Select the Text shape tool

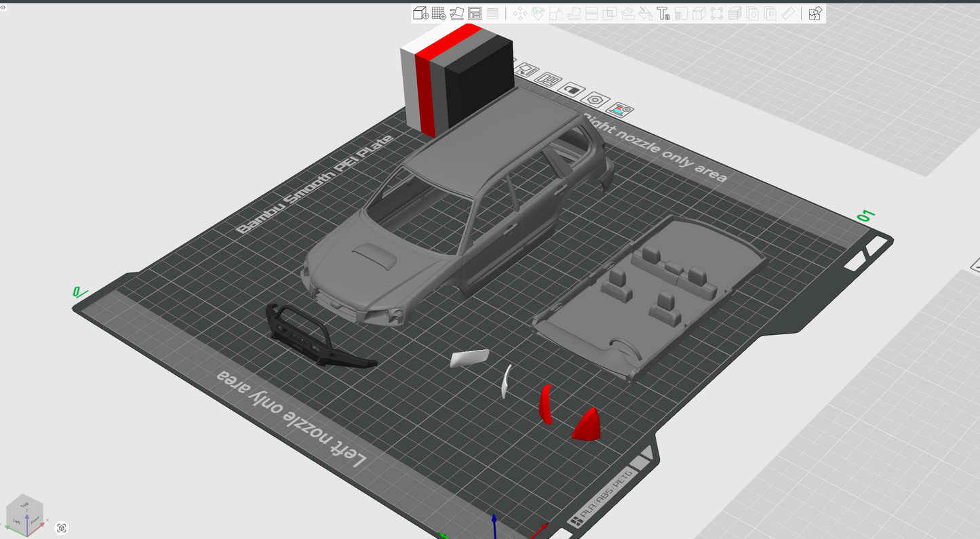pos(664,14)
